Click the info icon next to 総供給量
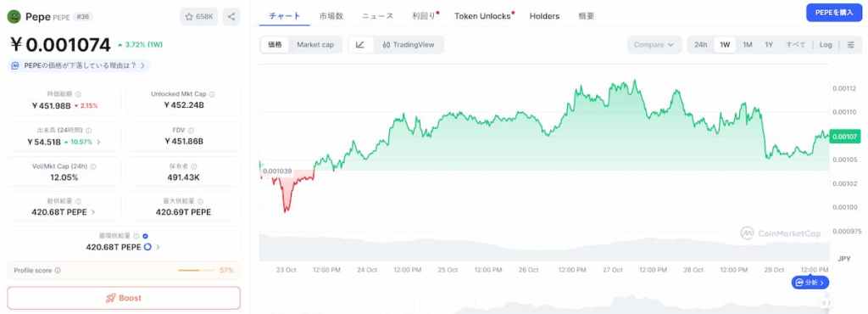Screen dimensions: 868x314 (78, 202)
